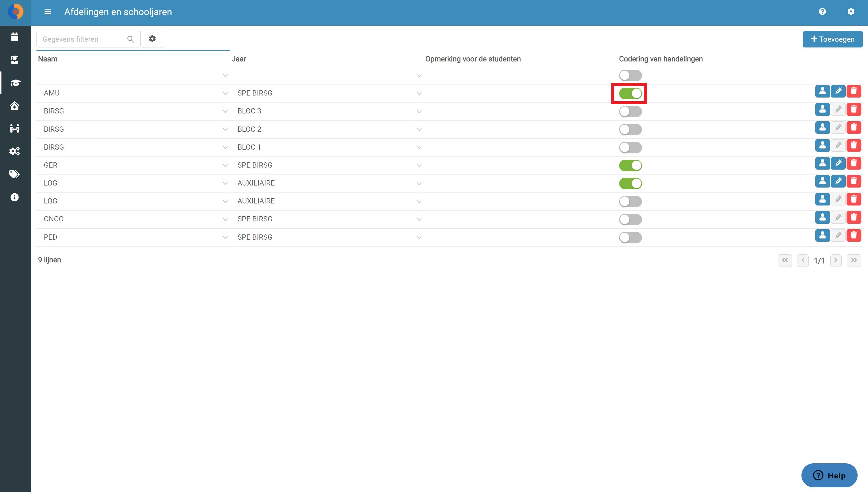Enable coding of actions for ONCO
868x492 pixels.
pos(630,220)
